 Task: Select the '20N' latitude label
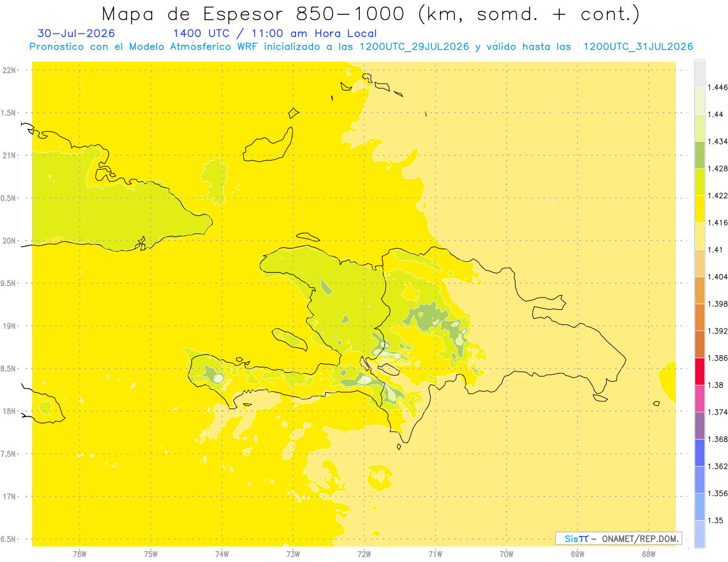(x=9, y=241)
